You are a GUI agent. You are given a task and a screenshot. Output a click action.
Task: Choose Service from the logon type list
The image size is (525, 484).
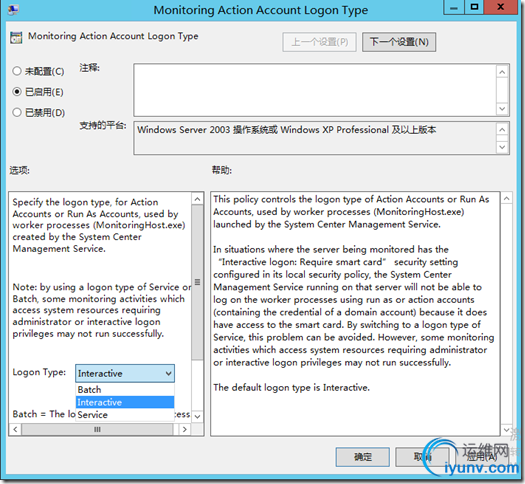click(125, 415)
